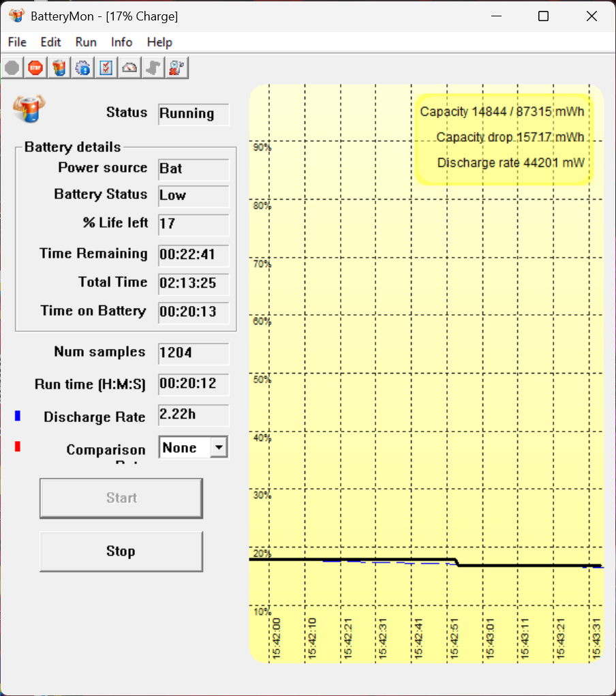
Task: Click the grey octagon start toolbar icon
Action: pyautogui.click(x=12, y=68)
